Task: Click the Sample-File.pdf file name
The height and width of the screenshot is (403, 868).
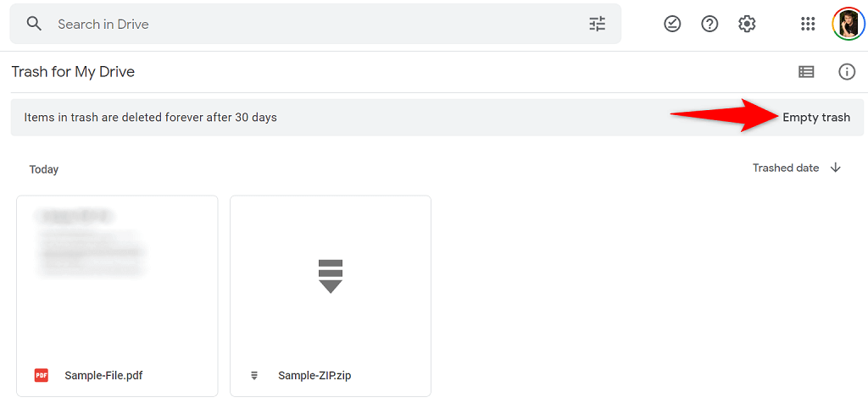Action: tap(109, 375)
